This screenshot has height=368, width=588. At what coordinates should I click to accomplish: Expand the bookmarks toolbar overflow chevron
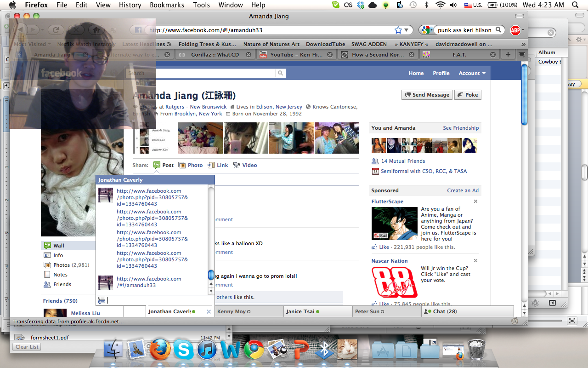click(523, 44)
